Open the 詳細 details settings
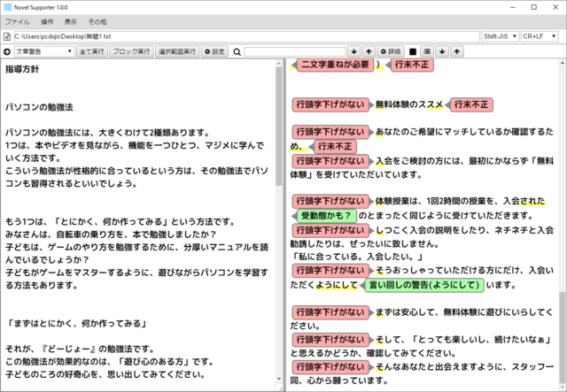 [x=391, y=52]
